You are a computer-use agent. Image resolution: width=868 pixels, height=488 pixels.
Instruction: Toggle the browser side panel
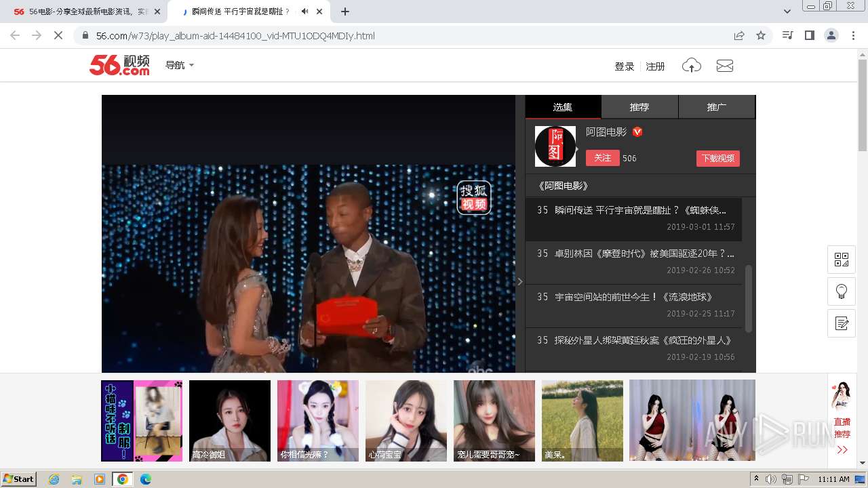tap(809, 35)
